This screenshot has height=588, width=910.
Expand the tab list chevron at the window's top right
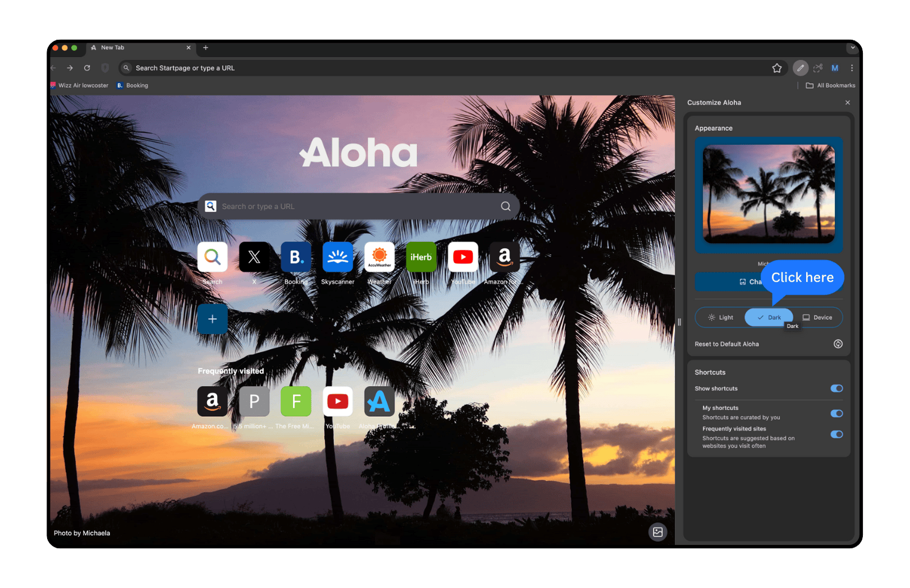click(x=853, y=48)
